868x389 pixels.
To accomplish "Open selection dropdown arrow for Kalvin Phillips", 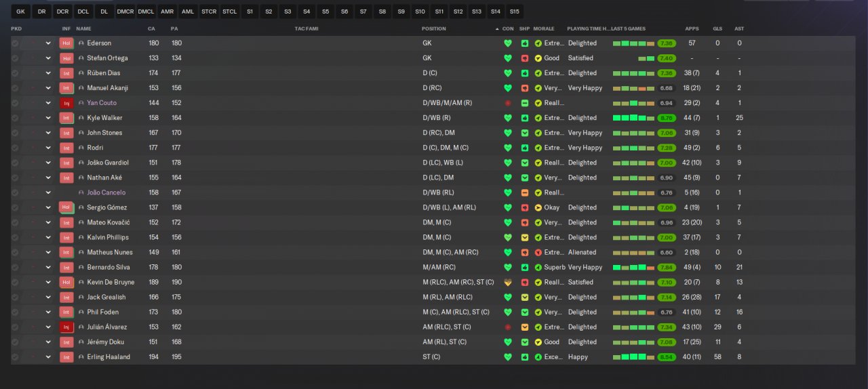I will [48, 237].
